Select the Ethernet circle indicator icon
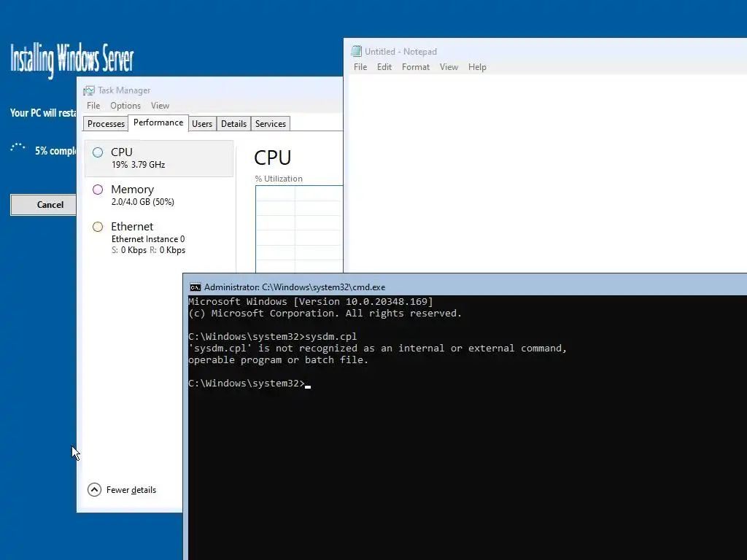This screenshot has width=747, height=560. 98,227
